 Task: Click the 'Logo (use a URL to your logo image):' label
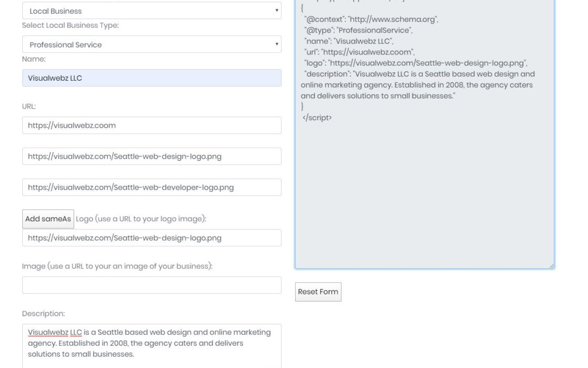(x=141, y=219)
